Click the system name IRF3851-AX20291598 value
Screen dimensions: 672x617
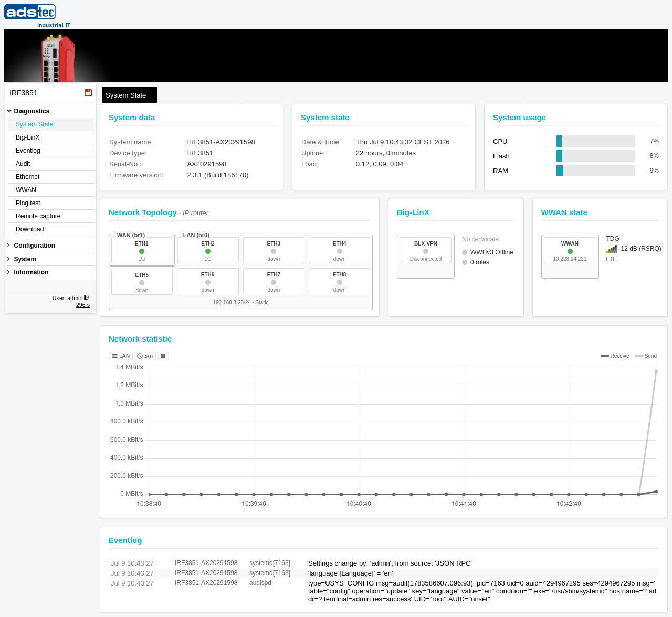[221, 142]
